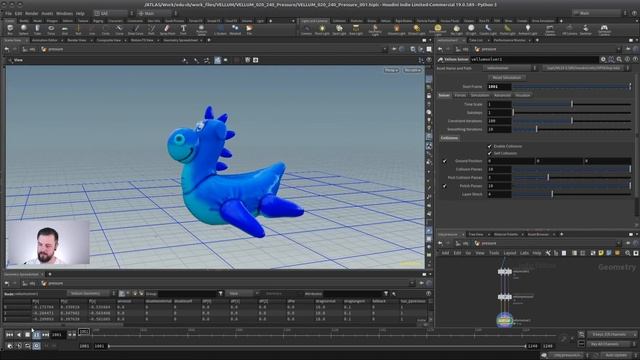The height and width of the screenshot is (360, 640).
Task: Open the Help menu
Action: coord(80,13)
